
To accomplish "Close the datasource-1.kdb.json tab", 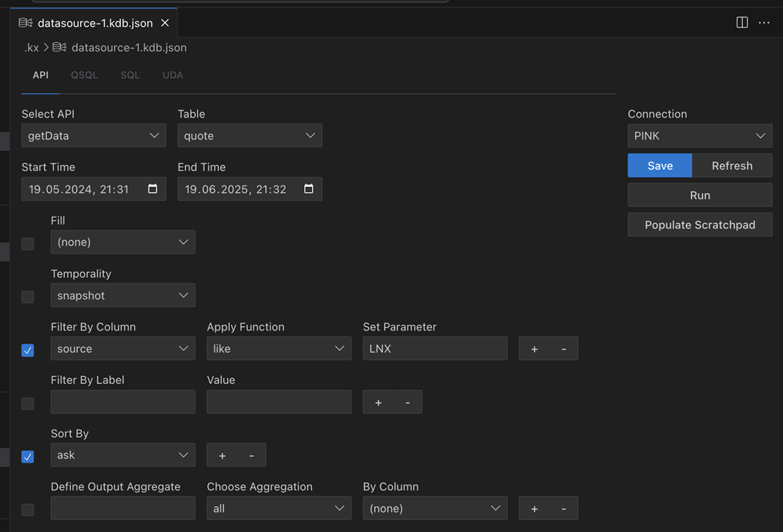I will tap(165, 23).
